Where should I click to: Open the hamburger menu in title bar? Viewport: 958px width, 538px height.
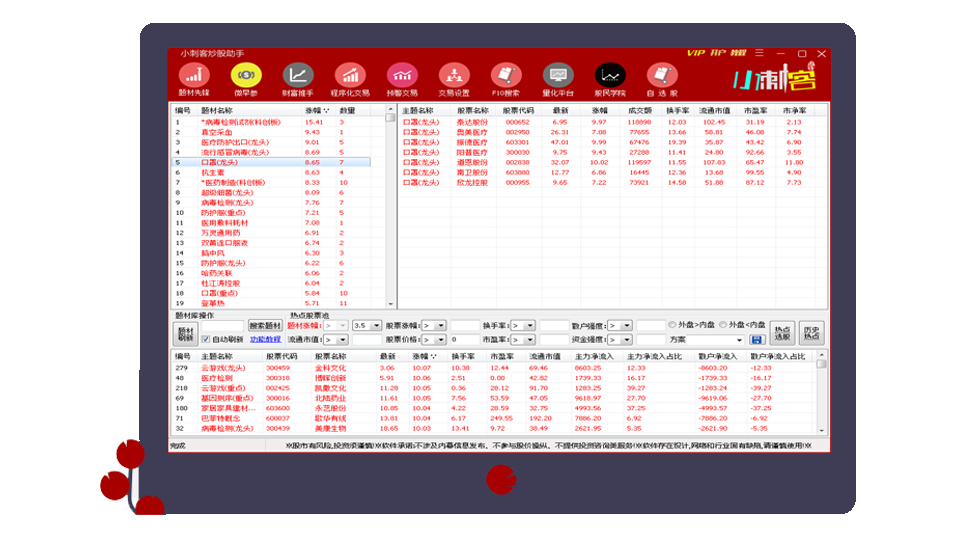pyautogui.click(x=759, y=53)
